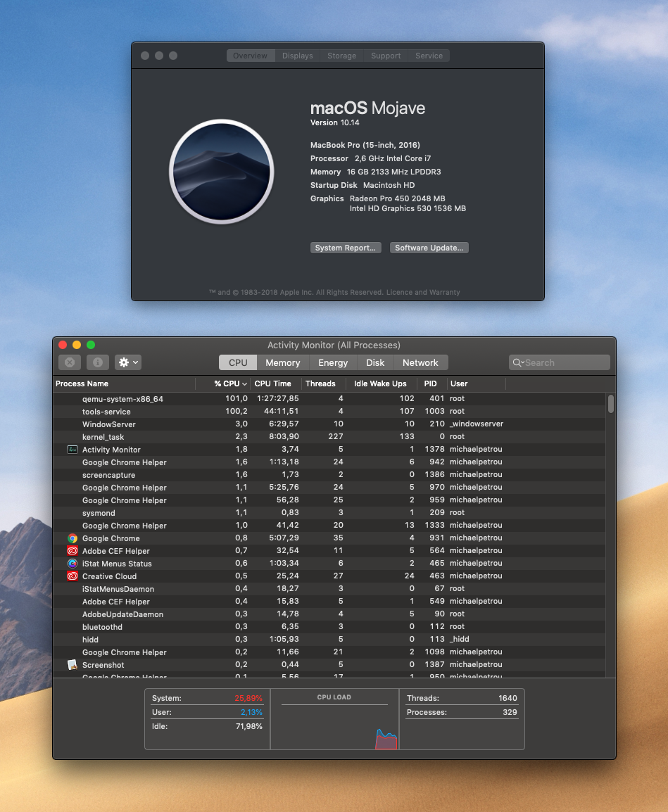The image size is (668, 812).
Task: Click the magnifier icon in Search
Action: 517,362
